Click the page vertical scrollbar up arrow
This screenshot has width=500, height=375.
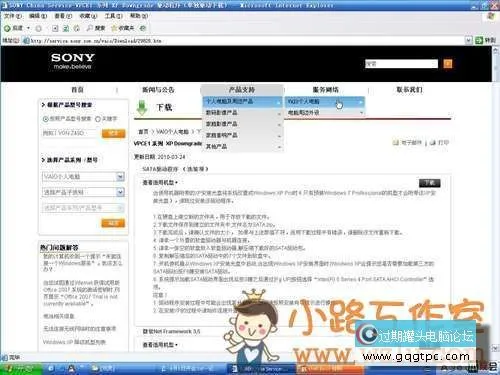(x=495, y=51)
